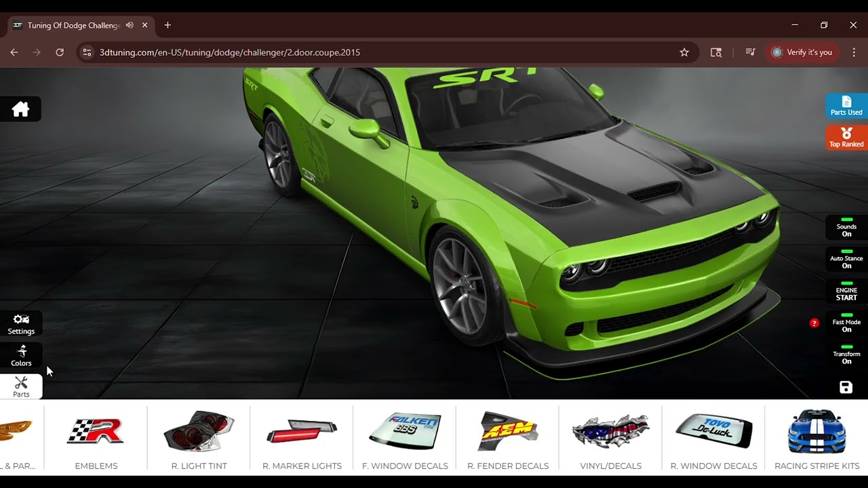
Task: Open a new browser tab
Action: point(167,25)
